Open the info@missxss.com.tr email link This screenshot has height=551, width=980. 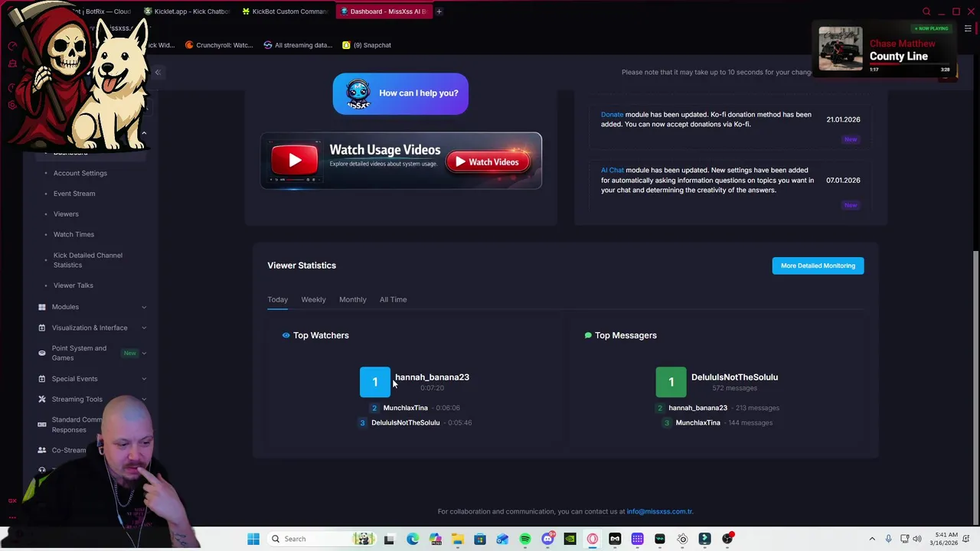pos(660,511)
